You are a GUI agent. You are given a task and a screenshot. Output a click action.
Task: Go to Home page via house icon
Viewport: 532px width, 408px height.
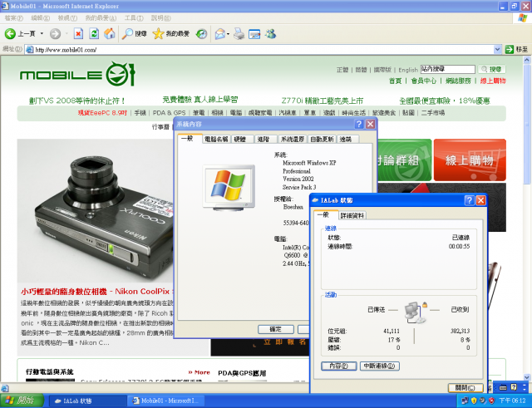tap(109, 33)
